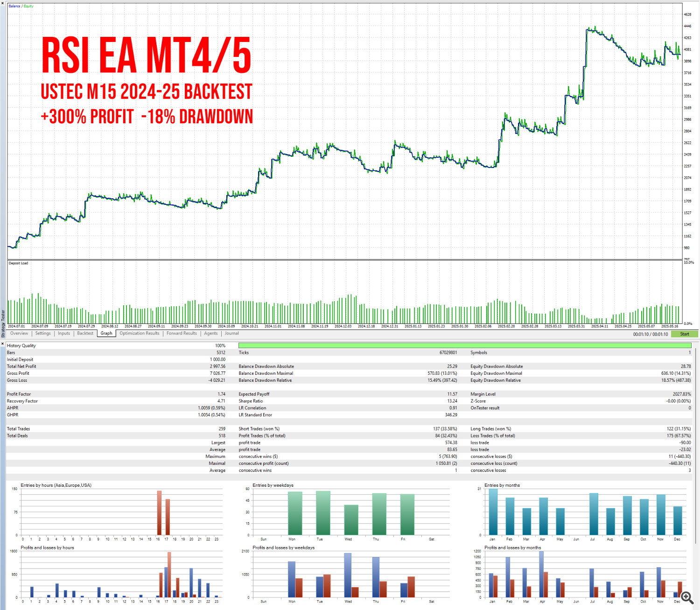700x610 pixels.
Task: Click the Deposit Load label
Action: tap(18, 263)
